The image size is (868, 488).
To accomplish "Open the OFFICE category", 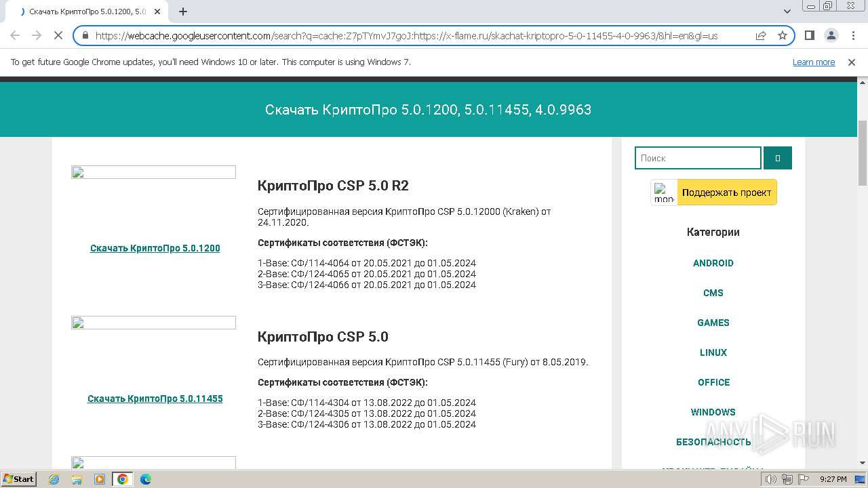I will 714,382.
